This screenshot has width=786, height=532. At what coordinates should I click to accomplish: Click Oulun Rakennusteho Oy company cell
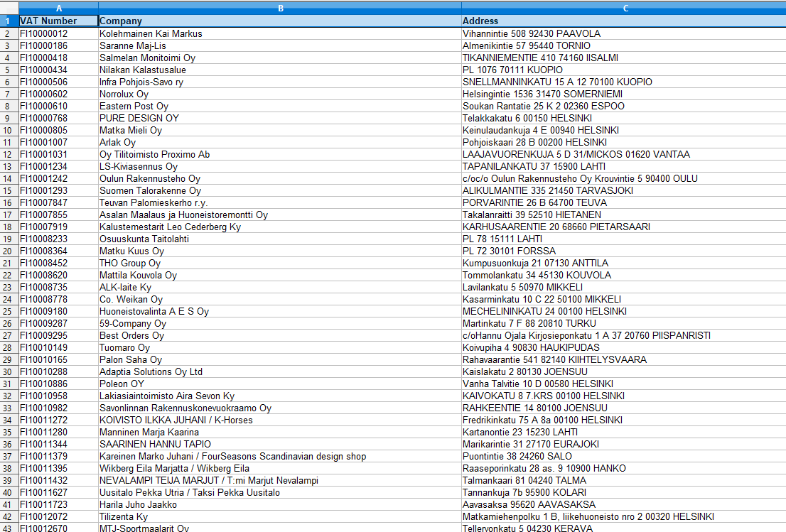(280, 178)
